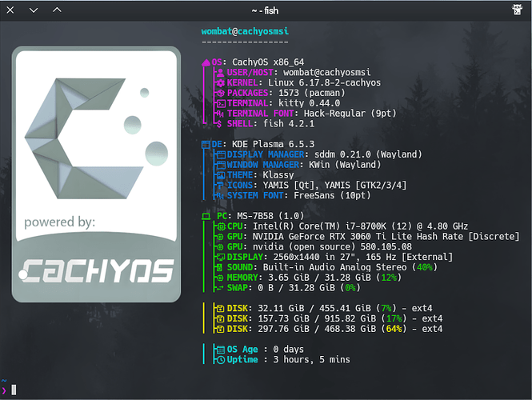532x400 pixels.
Task: Click '1573 (pacman)' packages value
Action: coord(311,93)
